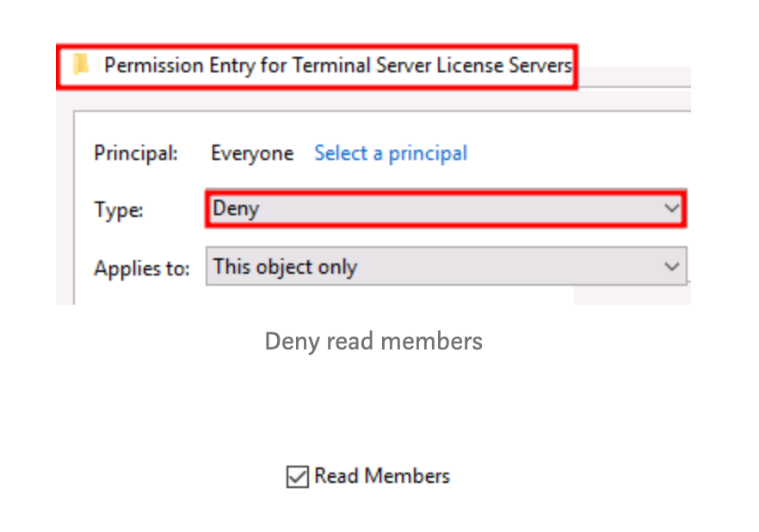
Task: Click the Principal field label
Action: point(136,153)
